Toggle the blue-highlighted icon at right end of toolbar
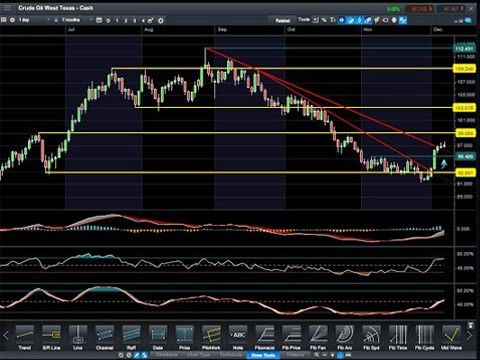 click(x=403, y=20)
